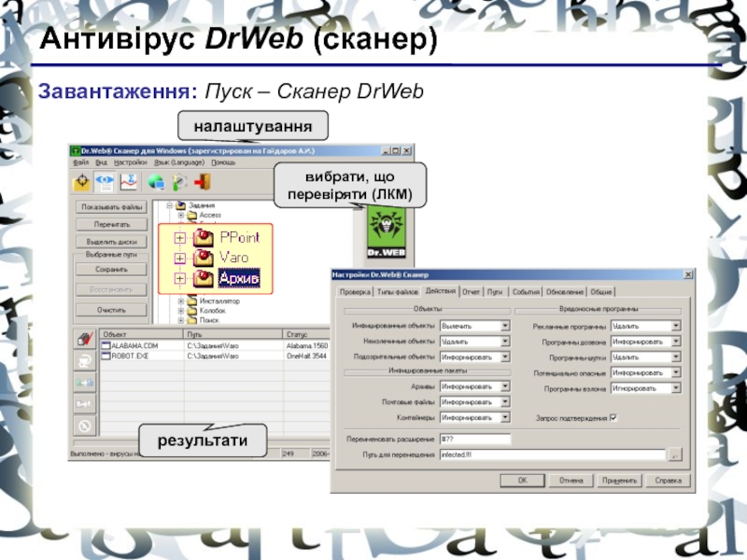Open the Почтовые файлы dropdown
Viewport: 747px width, 560px height.
coord(505,402)
